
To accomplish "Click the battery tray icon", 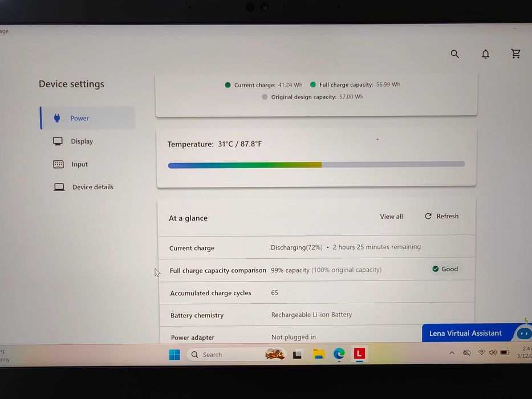I will (505, 352).
